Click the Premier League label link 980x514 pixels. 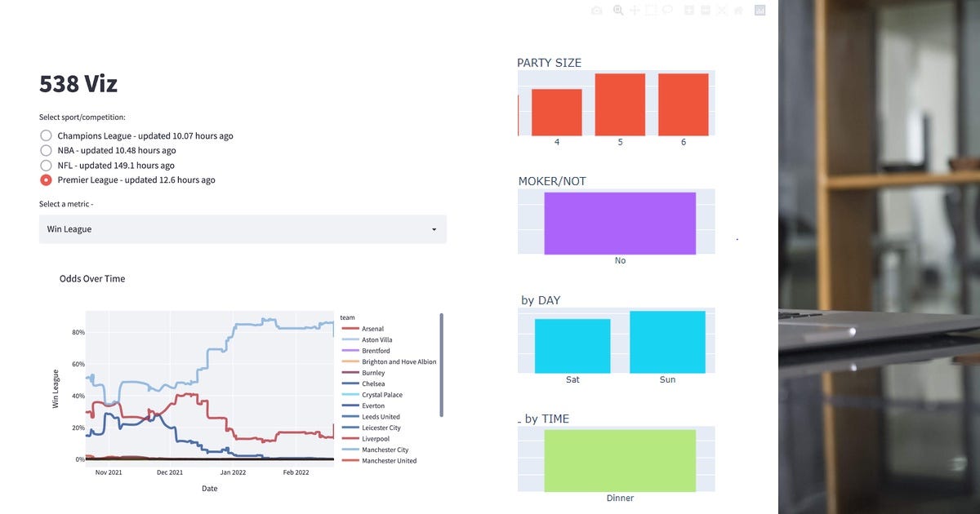tap(135, 179)
